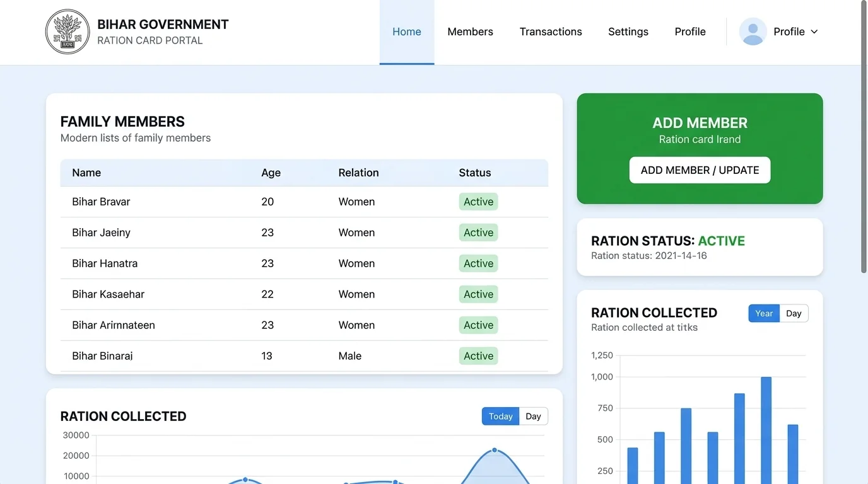Select the Bihar Jaeiny name cell

tap(101, 233)
